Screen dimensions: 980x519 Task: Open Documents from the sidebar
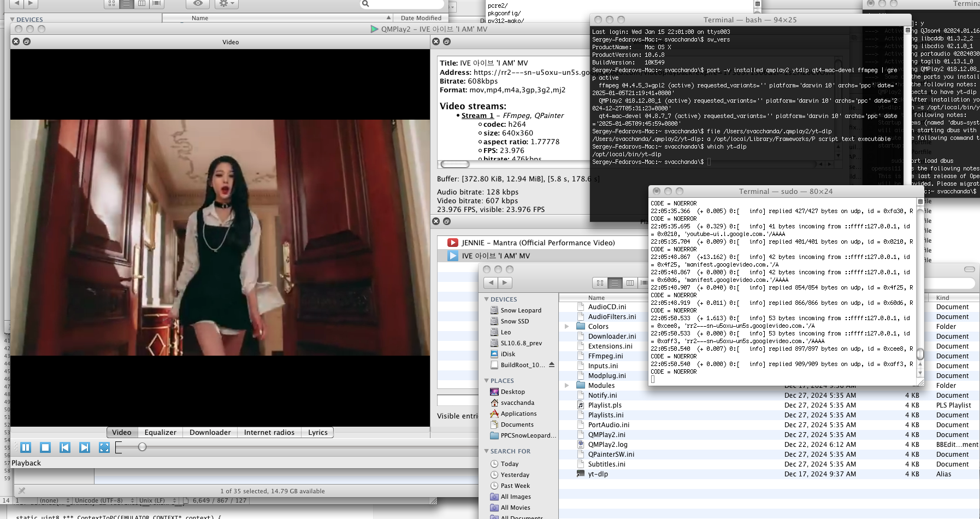[x=517, y=424]
